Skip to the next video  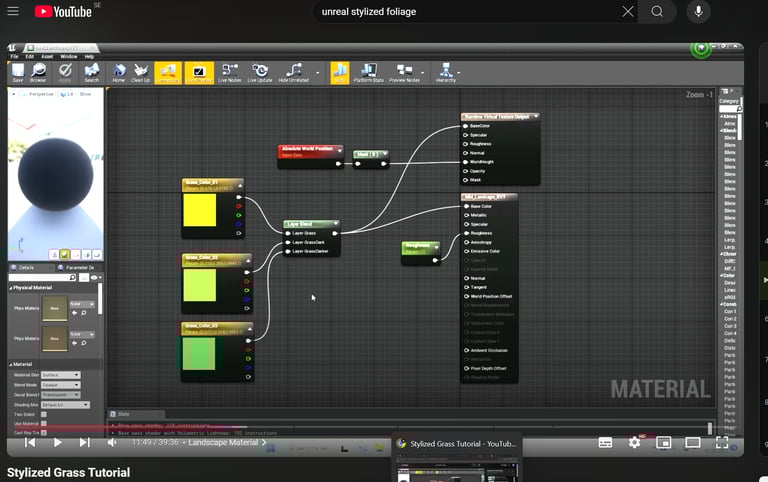pos(84,442)
